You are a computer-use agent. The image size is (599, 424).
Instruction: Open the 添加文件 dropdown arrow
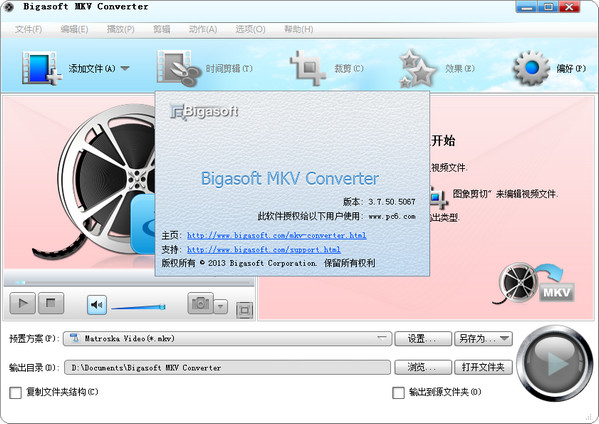click(x=125, y=68)
